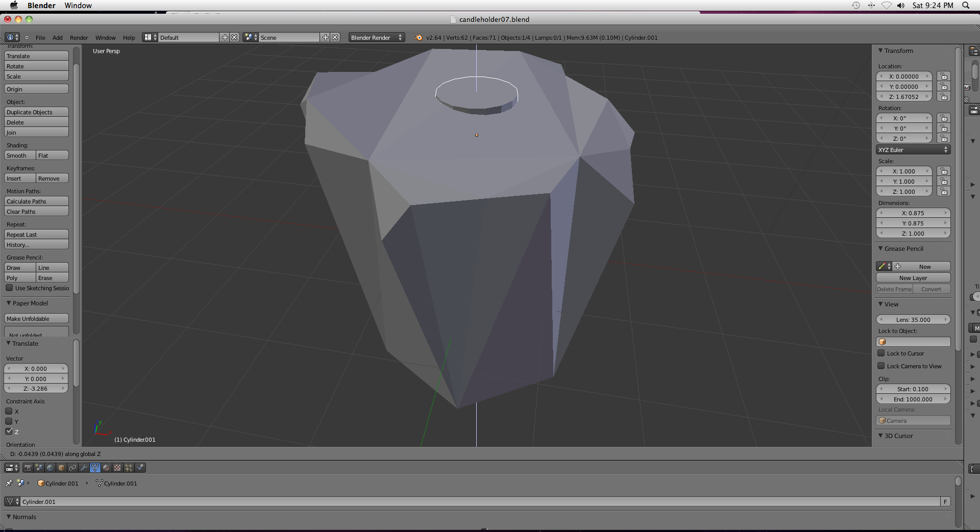Open the screen layout browse dropdown

[x=150, y=37]
